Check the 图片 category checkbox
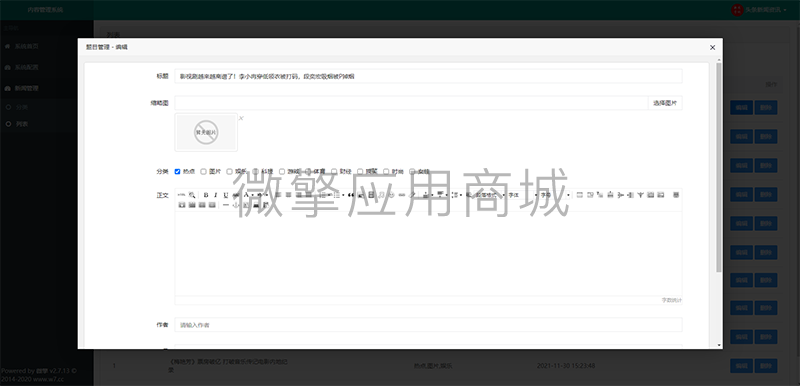The image size is (800, 386). (x=204, y=171)
